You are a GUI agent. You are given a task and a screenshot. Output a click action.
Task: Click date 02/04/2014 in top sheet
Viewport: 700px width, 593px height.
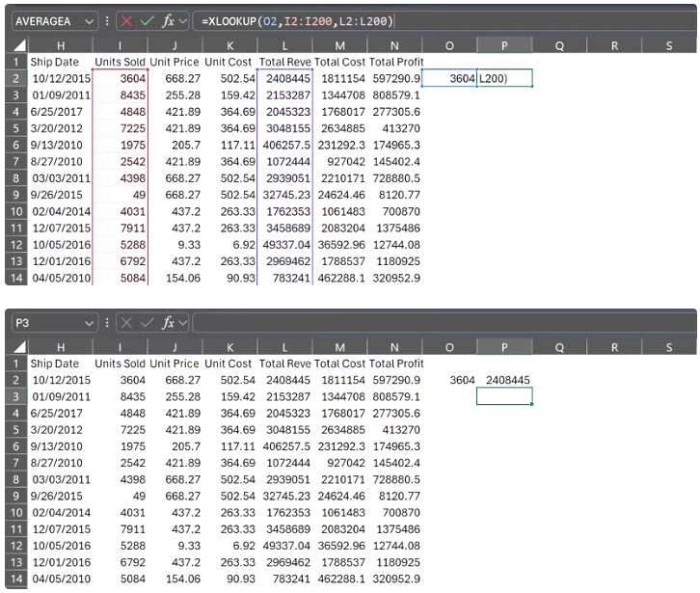pyautogui.click(x=61, y=211)
